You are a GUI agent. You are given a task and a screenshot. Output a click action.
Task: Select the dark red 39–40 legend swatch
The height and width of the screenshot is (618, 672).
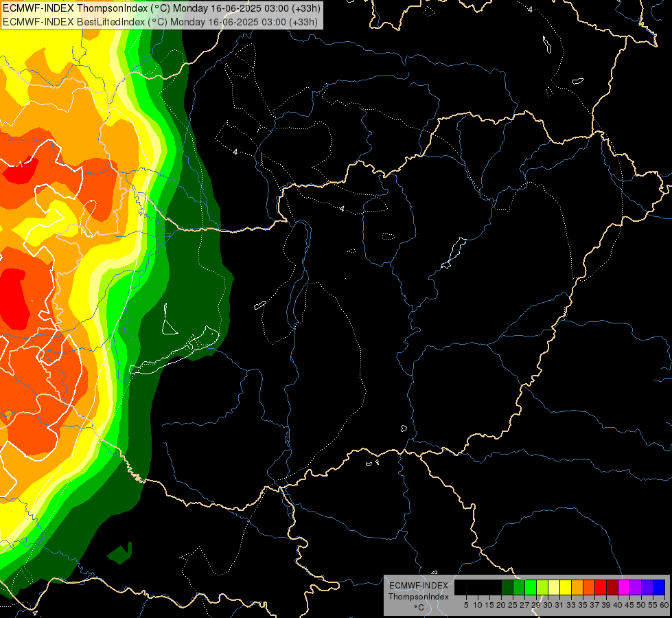tap(612, 587)
